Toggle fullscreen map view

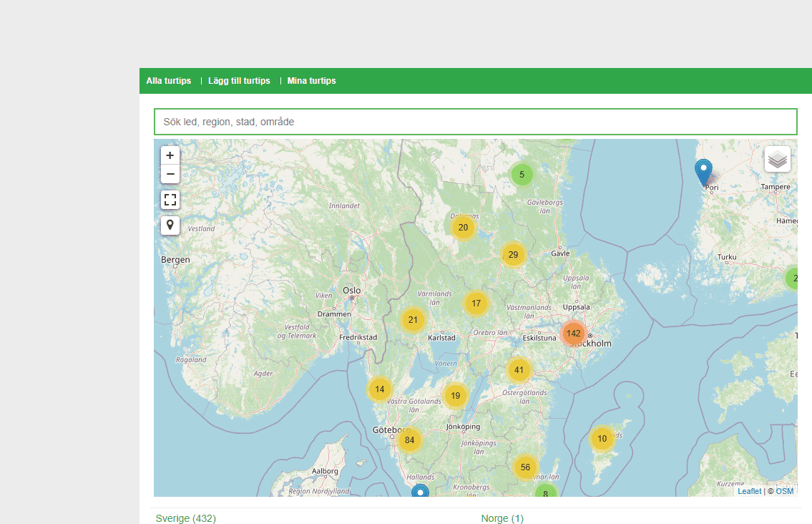coord(170,200)
